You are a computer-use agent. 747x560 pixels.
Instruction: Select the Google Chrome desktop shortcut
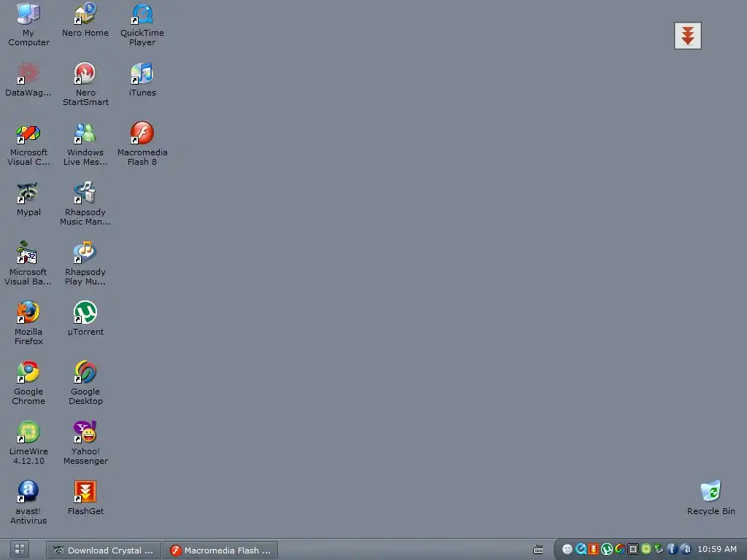tap(28, 383)
